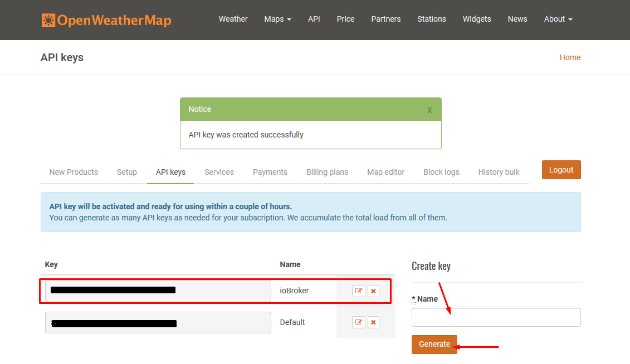Open the API navigation link
Image resolution: width=630 pixels, height=364 pixels.
click(x=314, y=19)
